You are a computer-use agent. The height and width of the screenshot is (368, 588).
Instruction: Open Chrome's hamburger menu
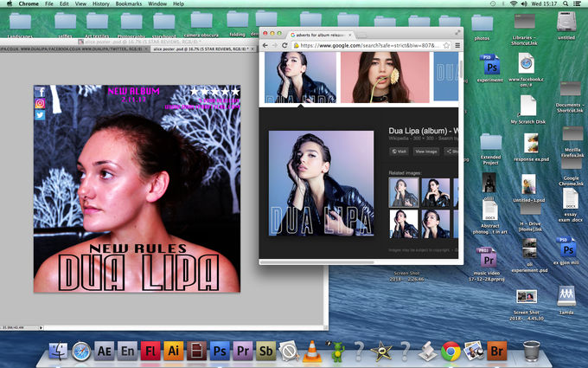tap(457, 45)
